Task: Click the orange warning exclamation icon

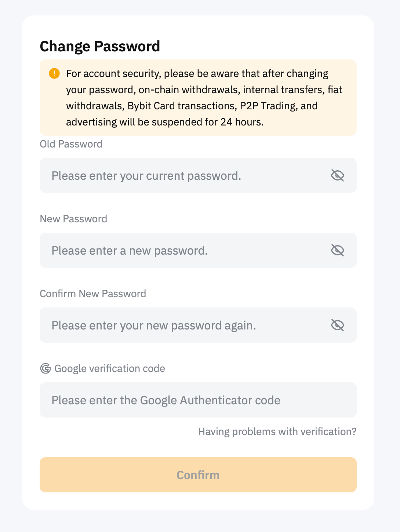Action: (54, 73)
